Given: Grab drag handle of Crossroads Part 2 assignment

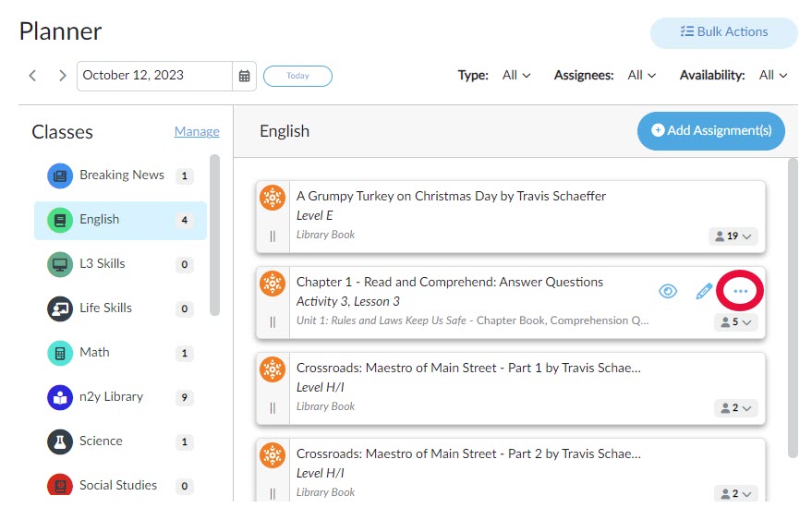Looking at the screenshot, I should [273, 493].
